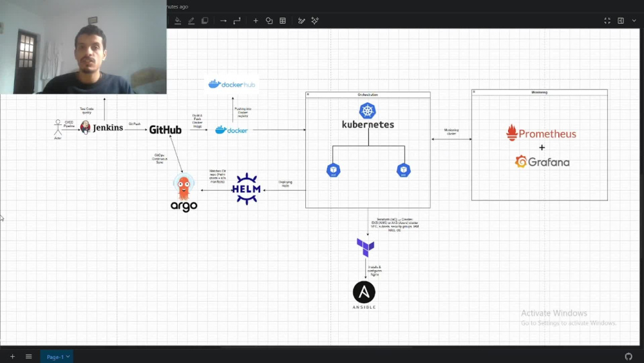Select the HELM logo shape

pyautogui.click(x=247, y=189)
